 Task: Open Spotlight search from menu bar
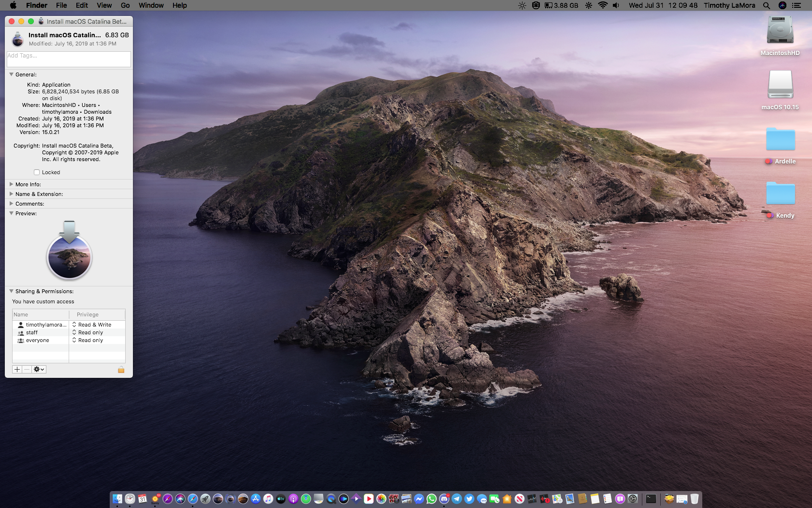767,5
